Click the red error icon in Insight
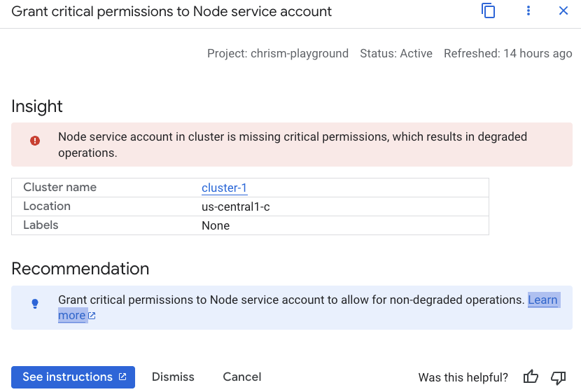Image resolution: width=581 pixels, height=392 pixels. point(35,141)
